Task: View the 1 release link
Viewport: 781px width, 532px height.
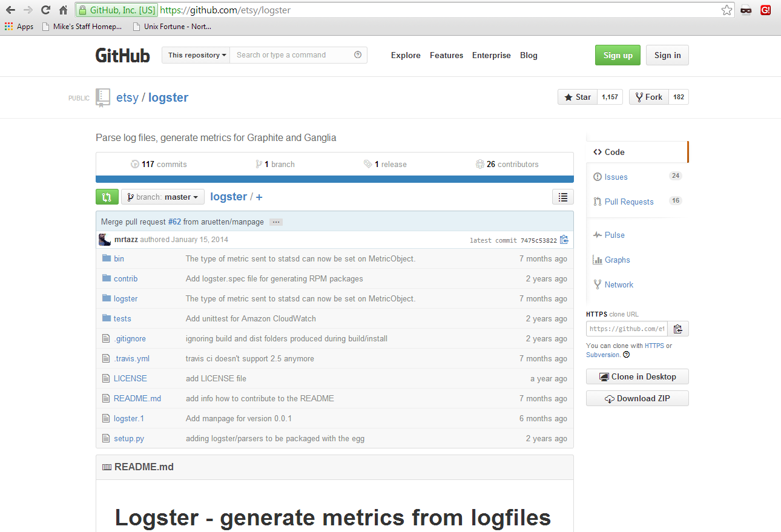Action: pos(385,164)
